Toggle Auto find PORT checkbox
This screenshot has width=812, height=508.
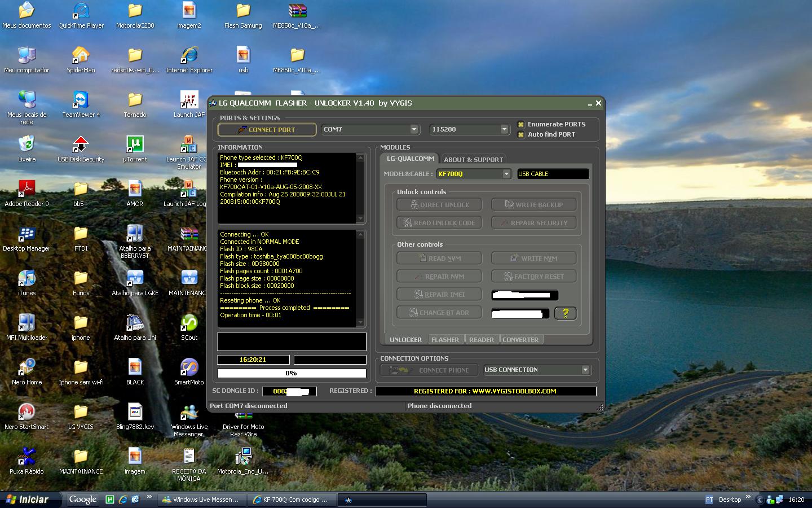[521, 134]
